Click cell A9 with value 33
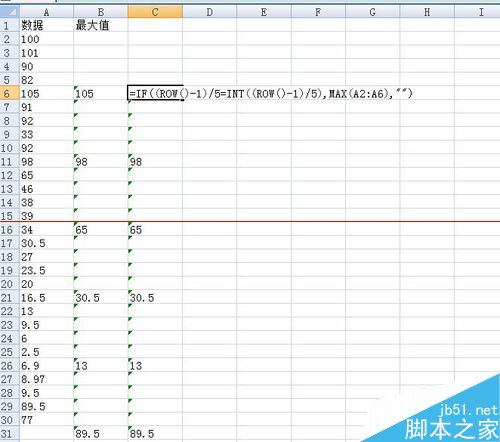Viewport: 500px width, 442px height. tap(47, 134)
